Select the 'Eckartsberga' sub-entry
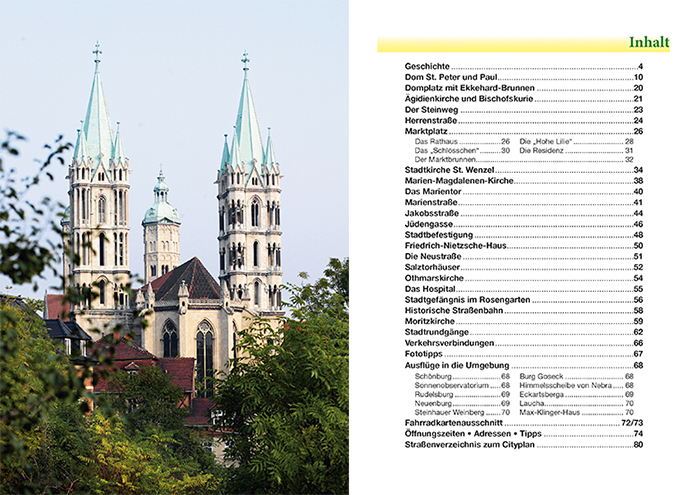The image size is (698, 495). (x=576, y=394)
